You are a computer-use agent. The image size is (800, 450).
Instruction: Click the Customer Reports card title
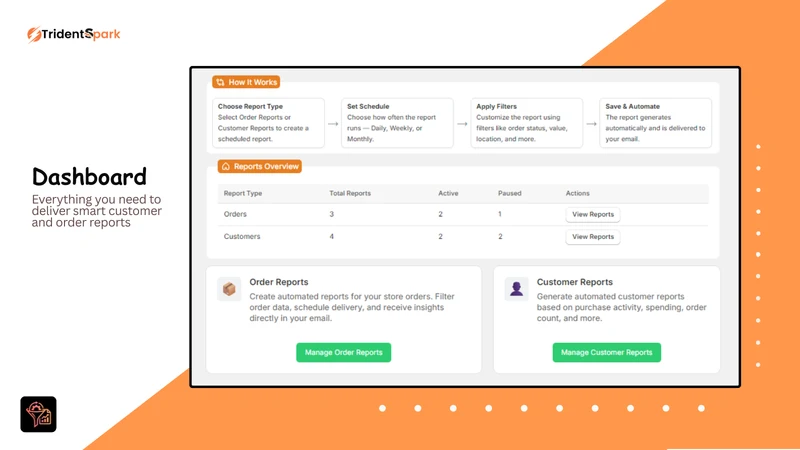(574, 282)
